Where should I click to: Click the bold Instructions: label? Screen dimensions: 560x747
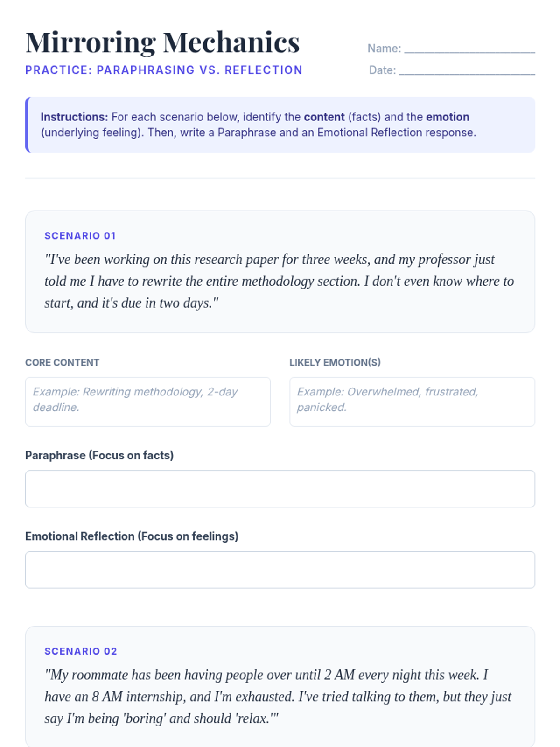(x=74, y=117)
